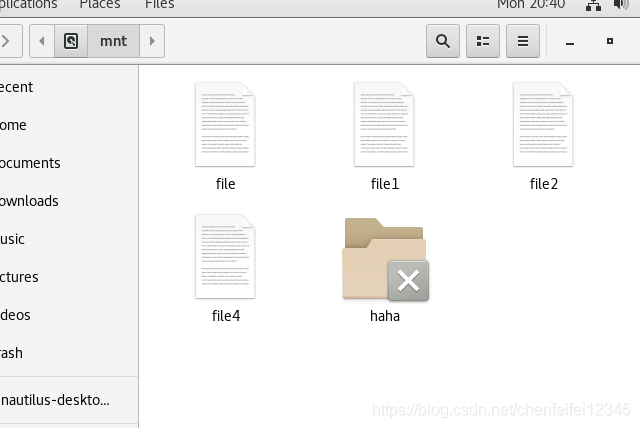Open the hamburger options menu
The height and width of the screenshot is (428, 640).
tap(523, 41)
